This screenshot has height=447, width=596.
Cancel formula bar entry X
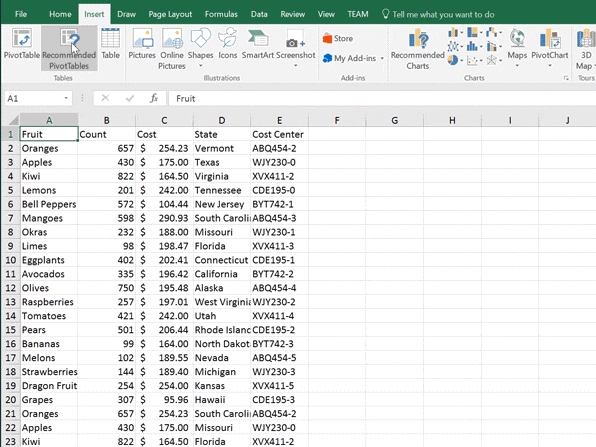105,98
